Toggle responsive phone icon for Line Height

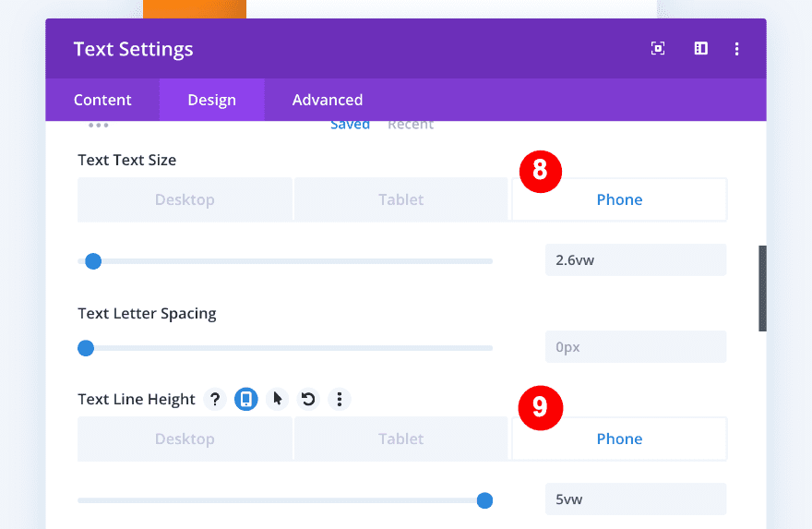coord(245,399)
